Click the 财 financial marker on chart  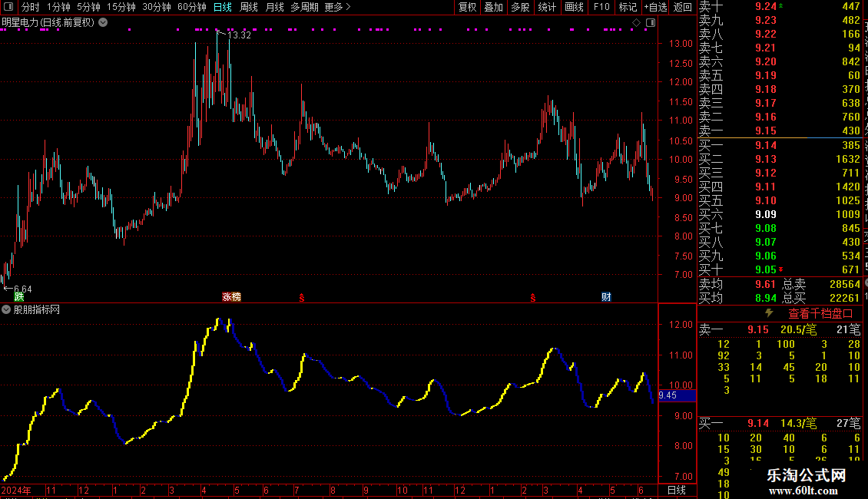606,297
